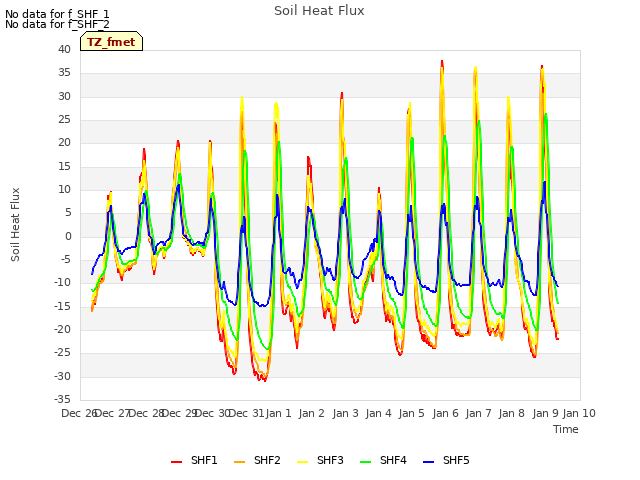Click the vertical Soil Heat Flux axis label
This screenshot has width=640, height=480.
click(15, 224)
